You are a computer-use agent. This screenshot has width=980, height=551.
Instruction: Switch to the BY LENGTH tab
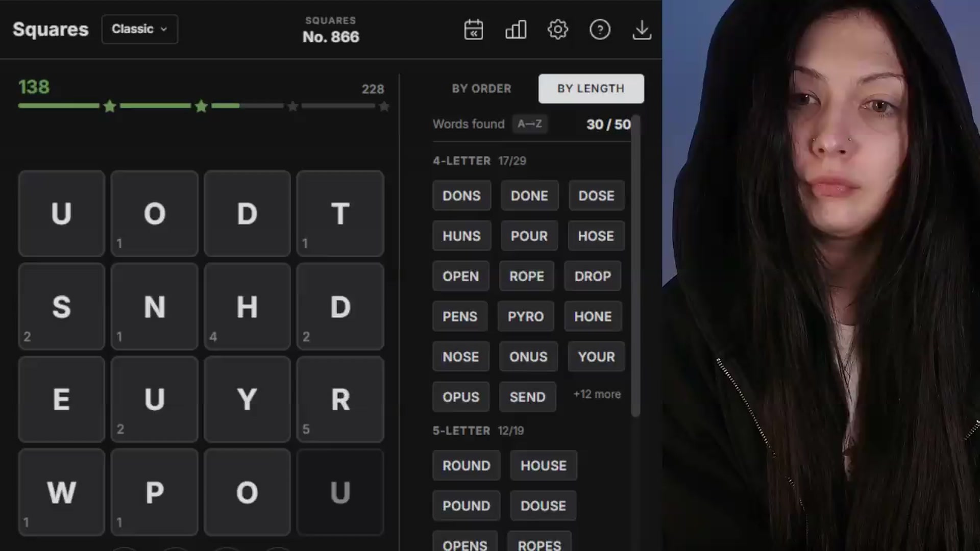click(591, 88)
